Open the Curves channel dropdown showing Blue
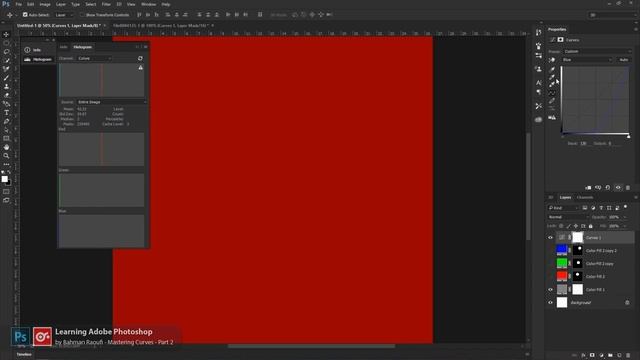The image size is (640, 360). coord(587,60)
